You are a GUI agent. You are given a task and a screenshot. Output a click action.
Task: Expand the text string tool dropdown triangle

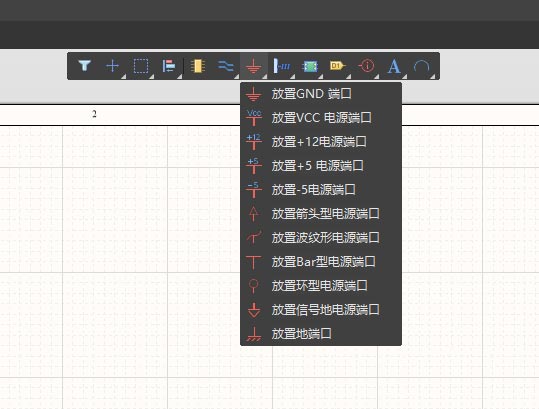click(x=405, y=77)
